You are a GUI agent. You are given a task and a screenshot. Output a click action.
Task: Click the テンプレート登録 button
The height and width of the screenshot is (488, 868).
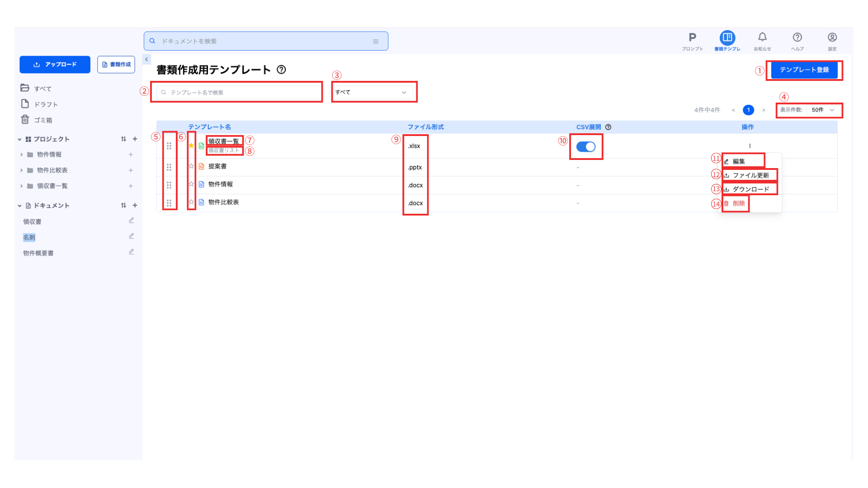click(804, 70)
